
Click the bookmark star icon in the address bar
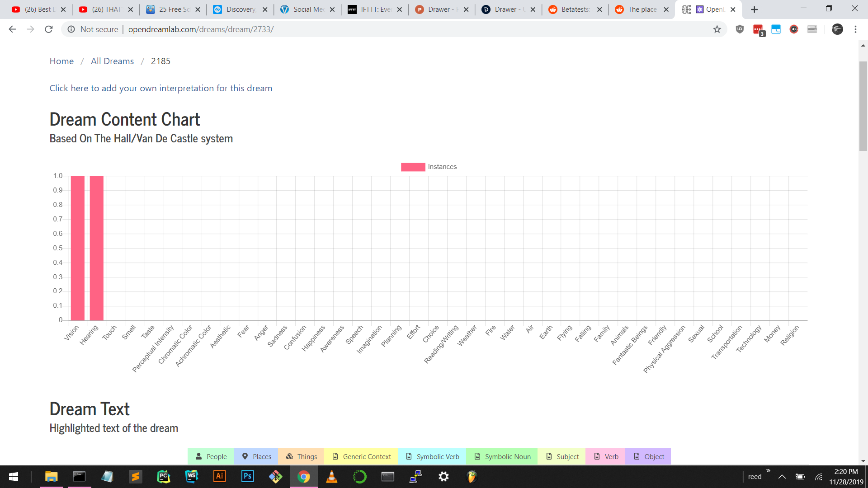717,29
